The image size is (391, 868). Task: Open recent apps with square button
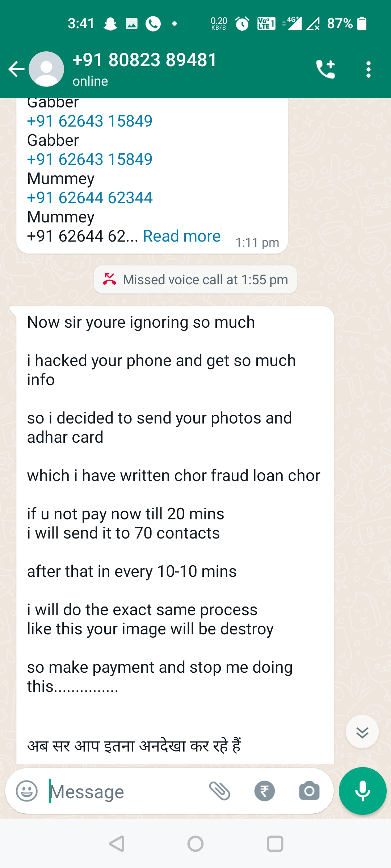point(275,844)
